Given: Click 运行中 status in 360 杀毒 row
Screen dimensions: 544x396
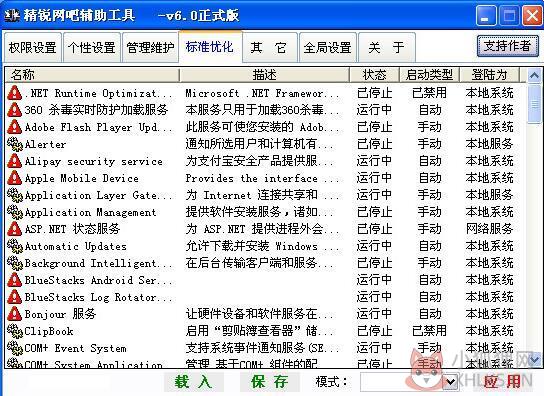Looking at the screenshot, I should (374, 110).
